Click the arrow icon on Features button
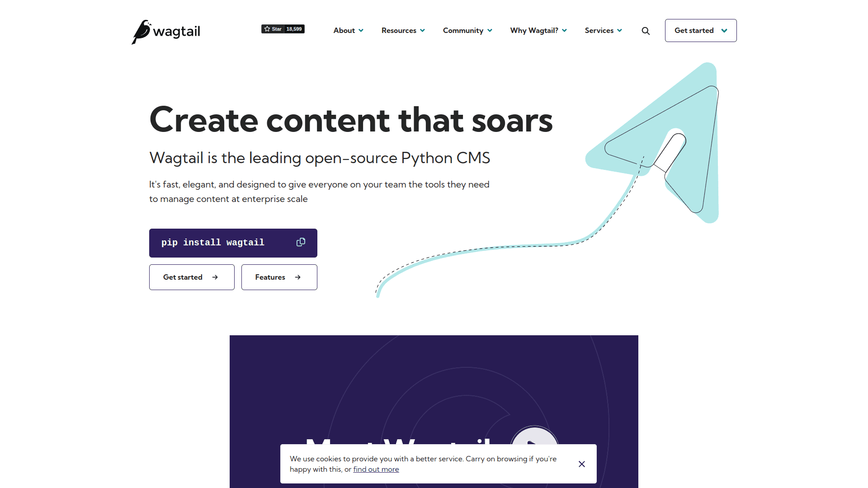This screenshot has width=868, height=488. tap(297, 277)
